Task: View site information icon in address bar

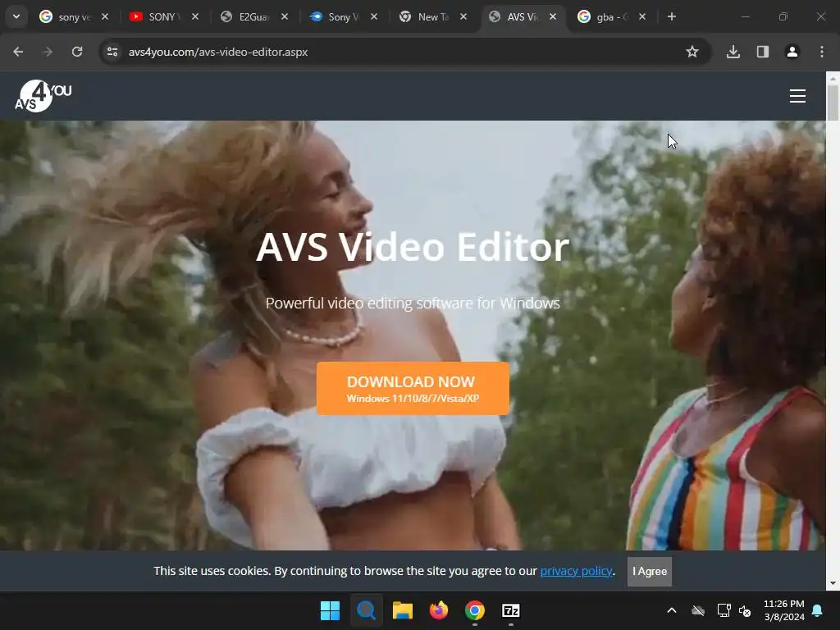Action: click(x=112, y=52)
